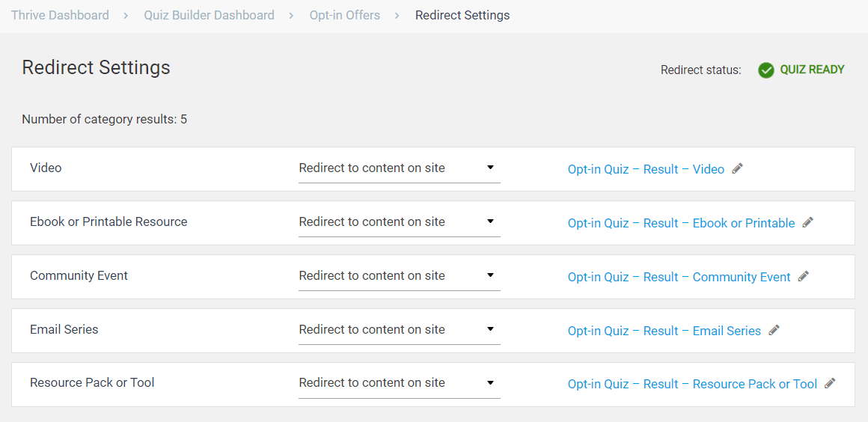
Task: Edit the Ebook or Printable result page
Action: [807, 222]
